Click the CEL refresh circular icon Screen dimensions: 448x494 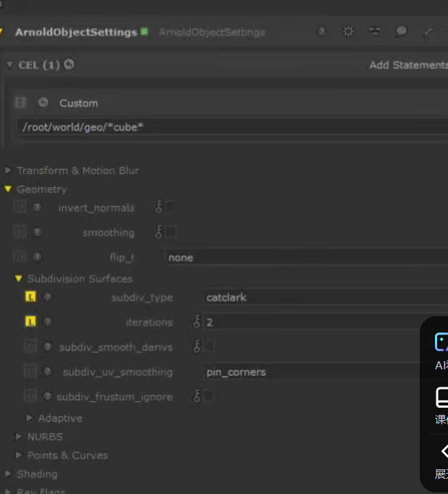pyautogui.click(x=69, y=65)
